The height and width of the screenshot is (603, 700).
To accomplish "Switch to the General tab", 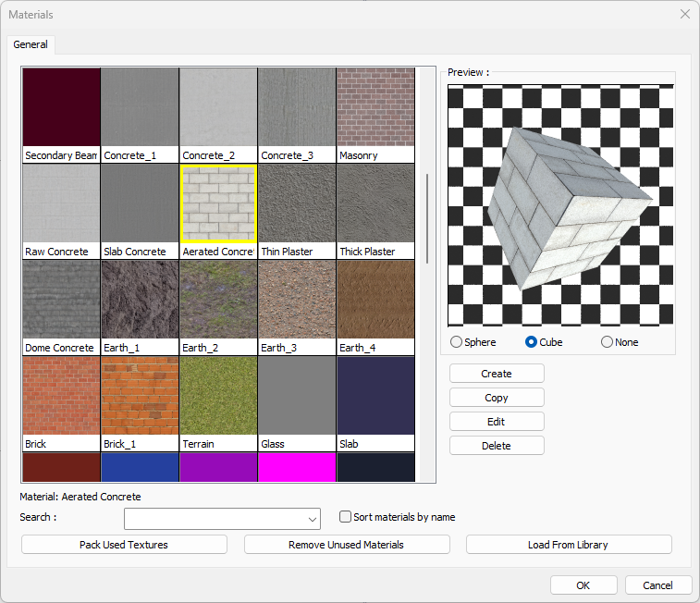I will coord(31,44).
